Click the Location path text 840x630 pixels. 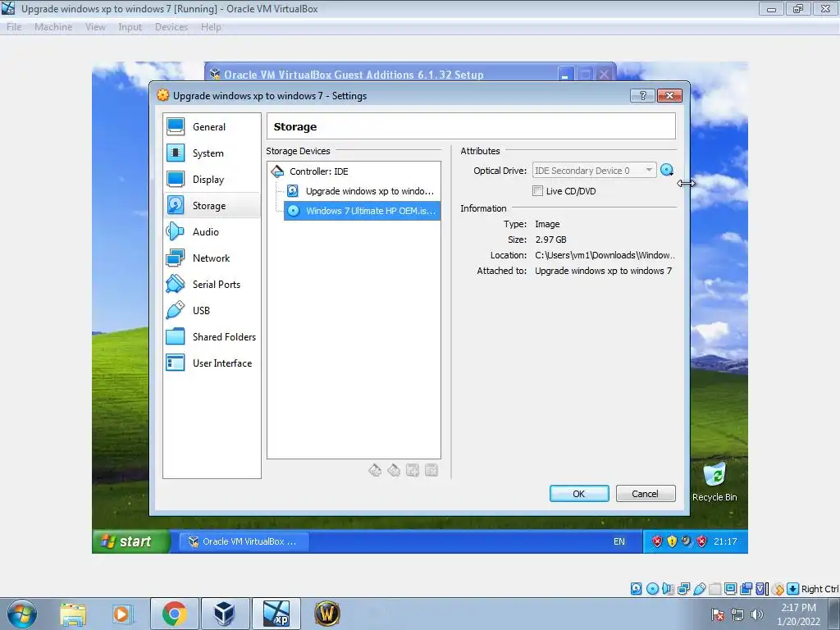(605, 256)
